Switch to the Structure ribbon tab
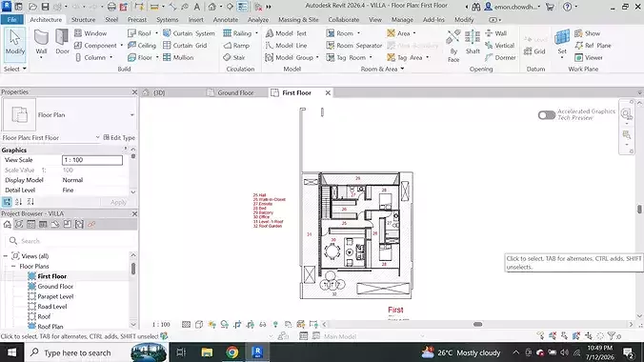The width and height of the screenshot is (644, 362). 84,19
